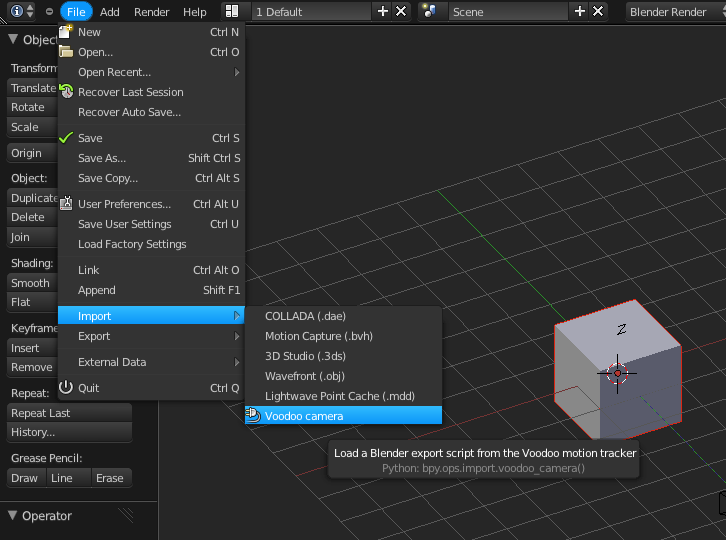
Task: Add a new screen layout with plus
Action: tap(383, 11)
